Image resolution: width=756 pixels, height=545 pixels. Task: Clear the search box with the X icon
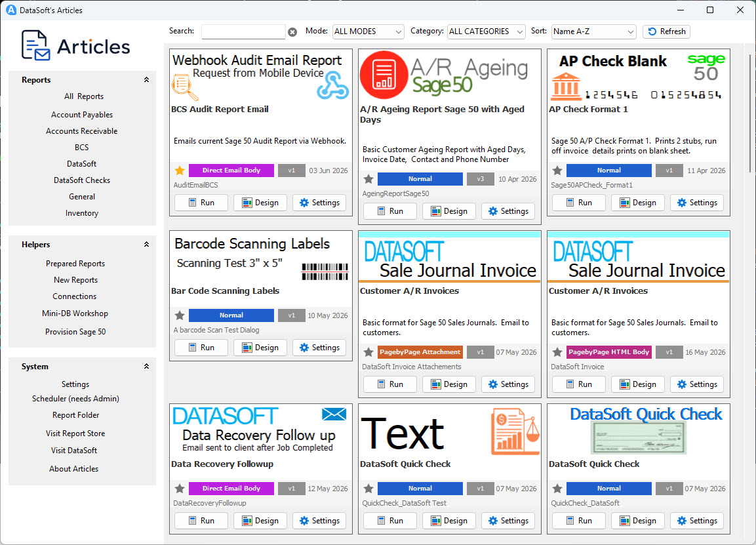click(x=292, y=32)
